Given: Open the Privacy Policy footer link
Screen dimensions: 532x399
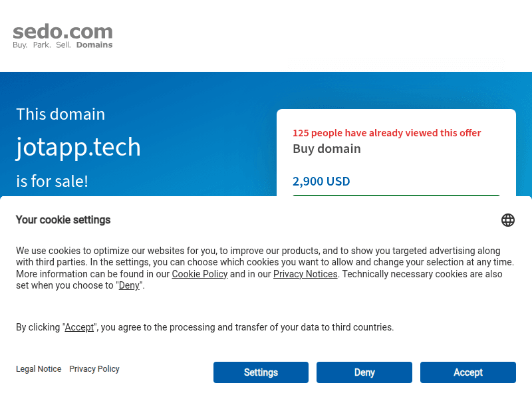Looking at the screenshot, I should pos(94,369).
